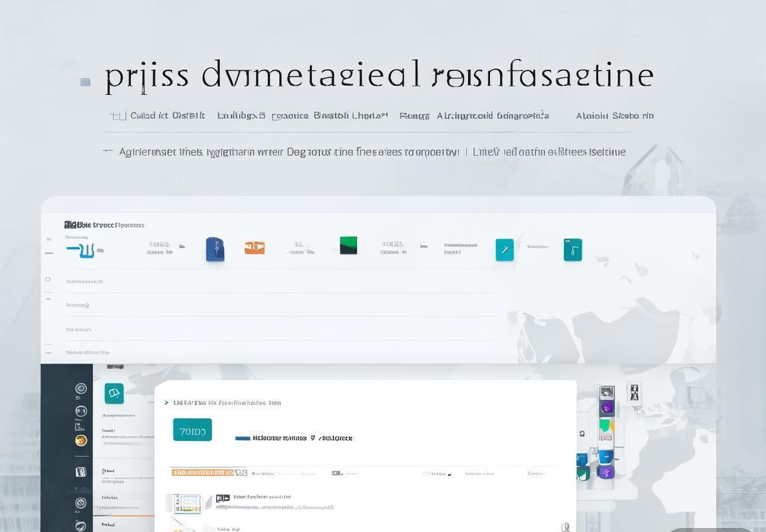Select the teal slash pen icon

(x=505, y=249)
